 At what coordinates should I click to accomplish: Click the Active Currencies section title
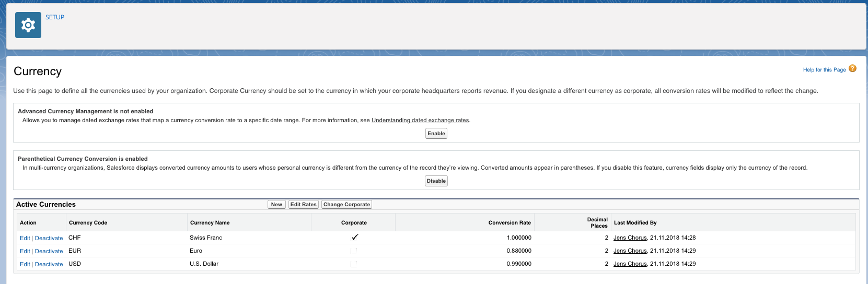pos(46,204)
